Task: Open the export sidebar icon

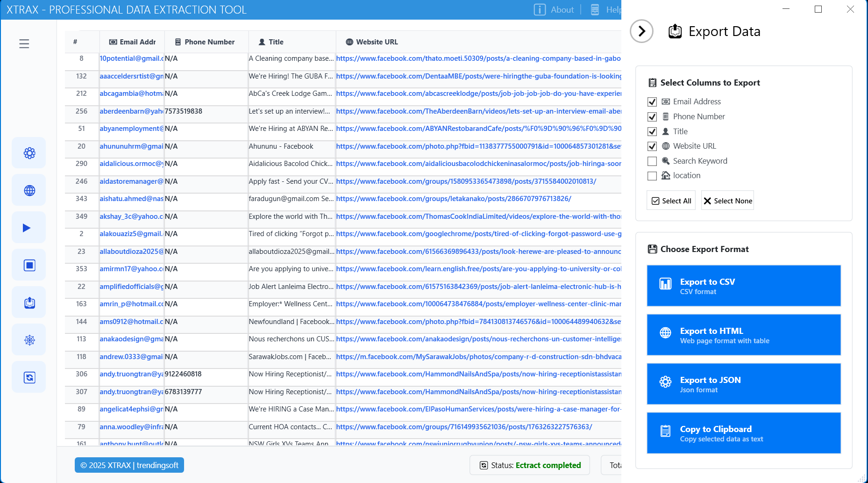Action: coord(29,303)
